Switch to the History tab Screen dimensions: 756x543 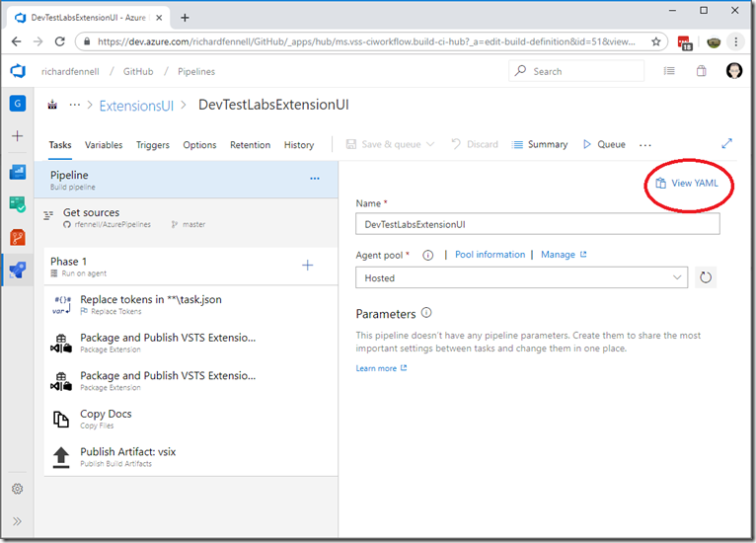(299, 145)
